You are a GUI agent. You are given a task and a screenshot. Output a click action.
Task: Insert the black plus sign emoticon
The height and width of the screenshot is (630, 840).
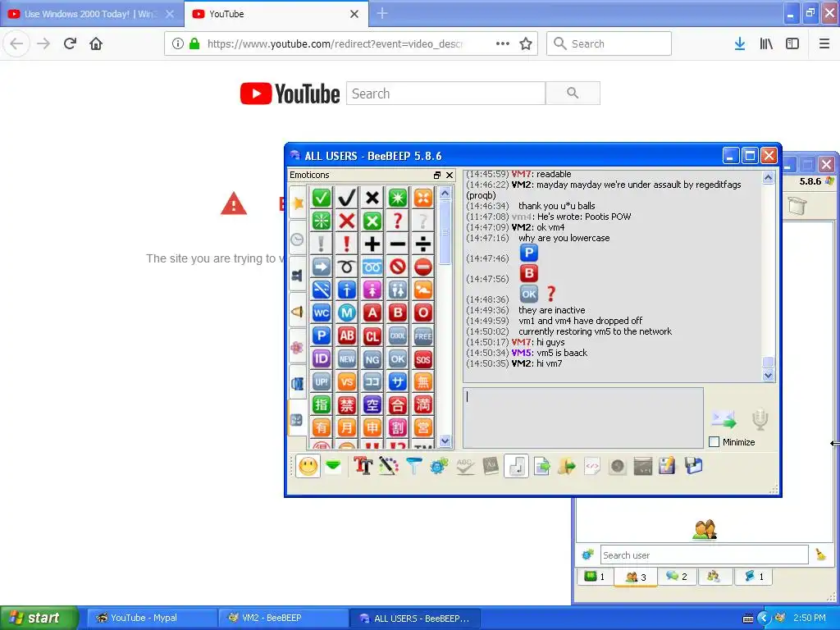(x=372, y=244)
